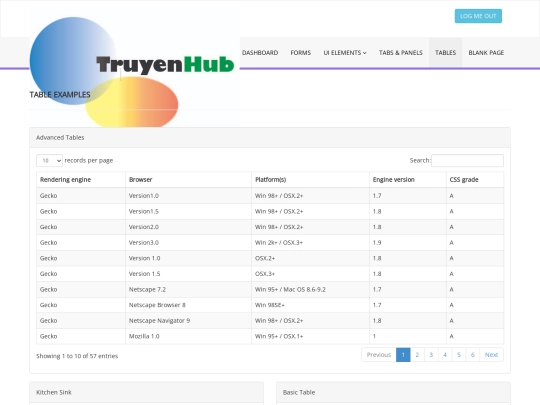Screen dimensions: 540x405
Task: Open the Blank Page link
Action: tap(486, 53)
